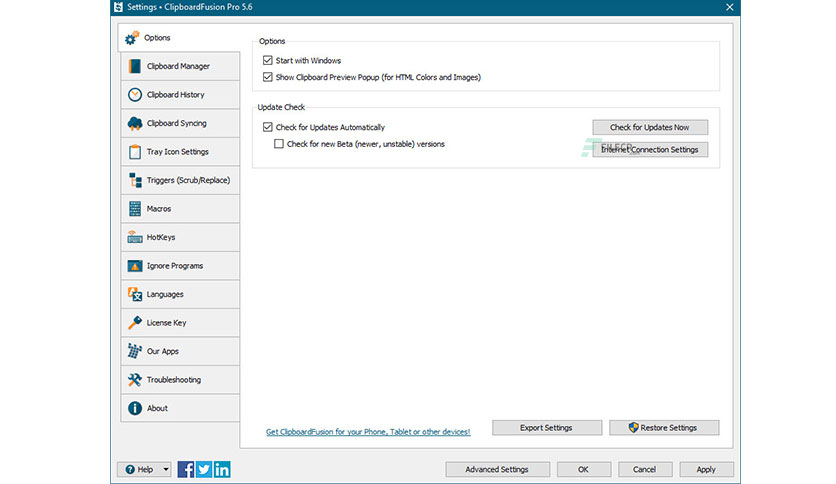Click the Export Settings button
The width and height of the screenshot is (836, 484).
546,427
